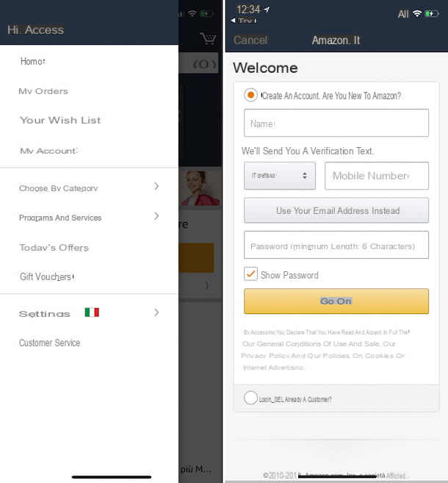Expand Choose By Category chevron
This screenshot has height=483, width=448.
click(156, 186)
